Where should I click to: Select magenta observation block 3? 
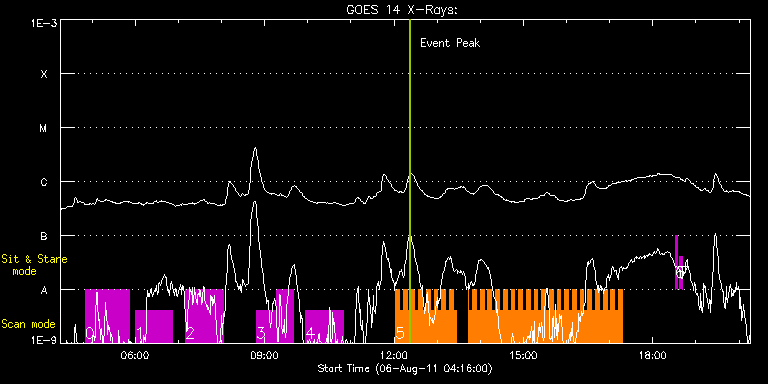pyautogui.click(x=275, y=316)
